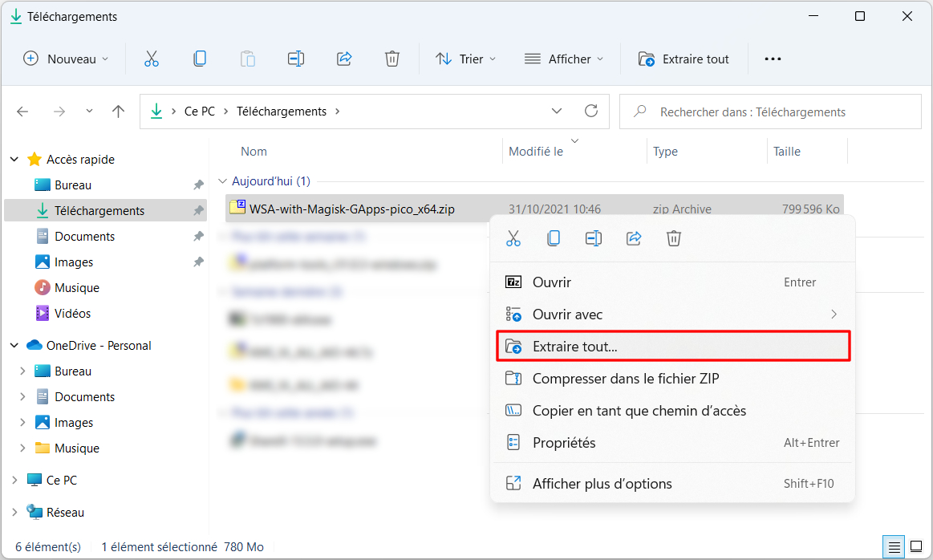Open the See more (three dots) toolbar menu

[x=773, y=59]
